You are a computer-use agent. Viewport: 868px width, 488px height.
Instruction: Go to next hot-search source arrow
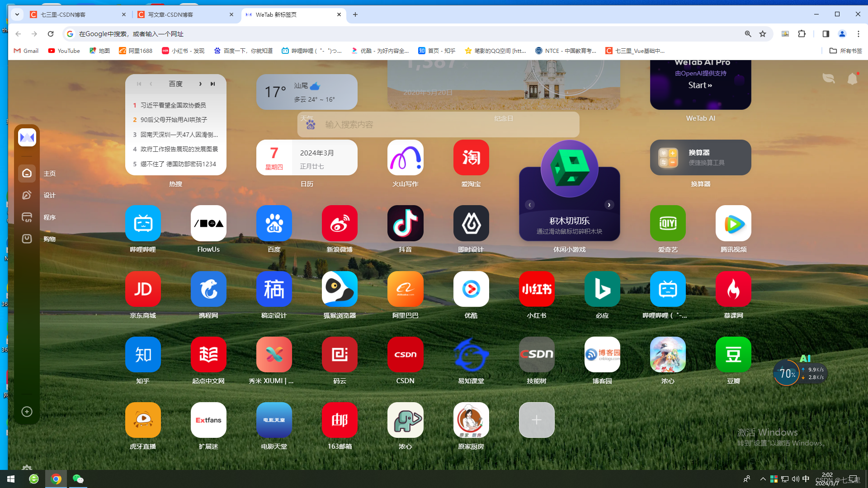tap(200, 84)
